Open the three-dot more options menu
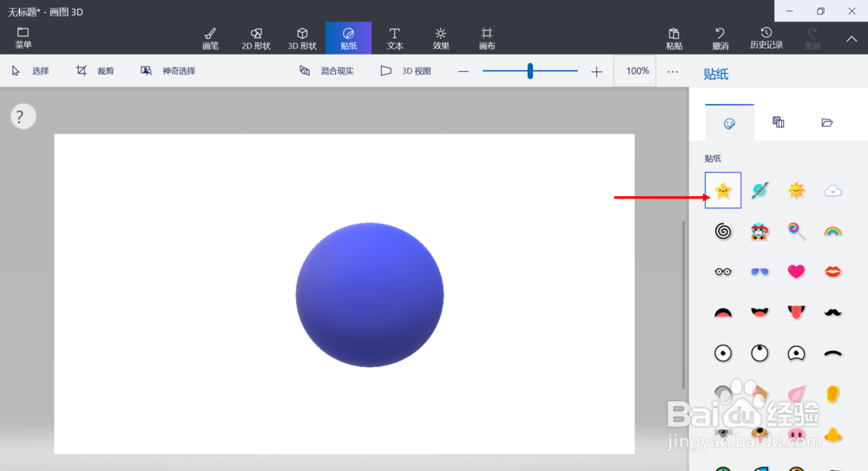The image size is (868, 471). [x=673, y=71]
